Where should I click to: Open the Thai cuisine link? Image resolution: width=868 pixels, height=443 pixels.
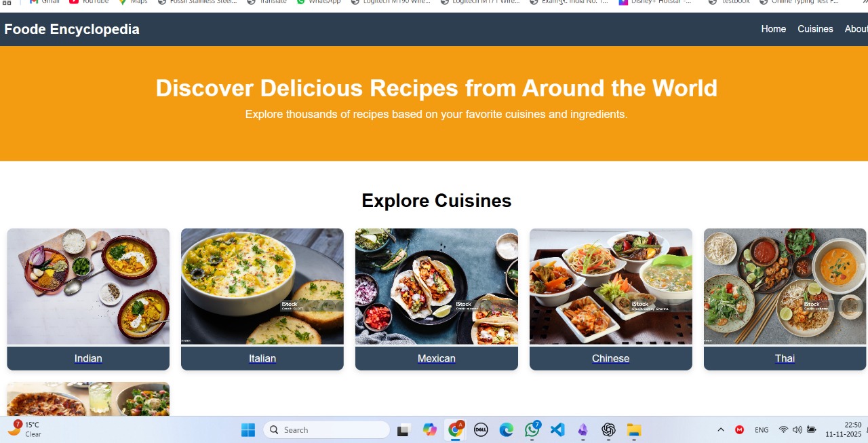785,358
